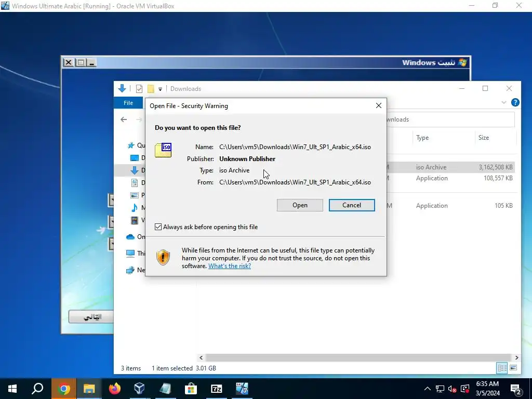The width and height of the screenshot is (532, 399).
Task: Go back in File Explorer
Action: tap(124, 119)
